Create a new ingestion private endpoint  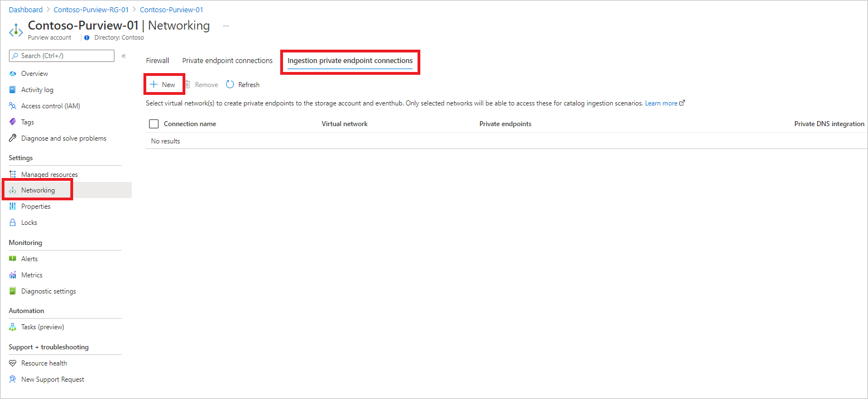(164, 84)
